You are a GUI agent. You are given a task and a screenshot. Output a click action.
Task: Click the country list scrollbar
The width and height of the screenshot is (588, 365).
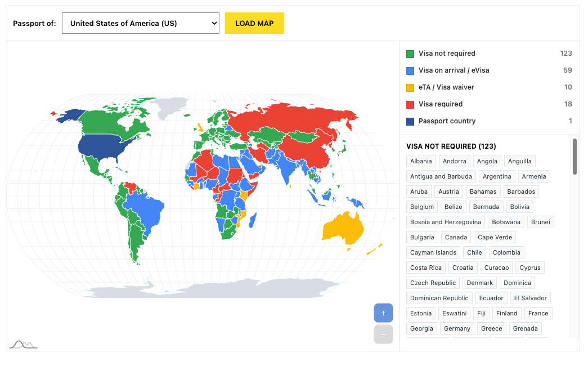(574, 157)
